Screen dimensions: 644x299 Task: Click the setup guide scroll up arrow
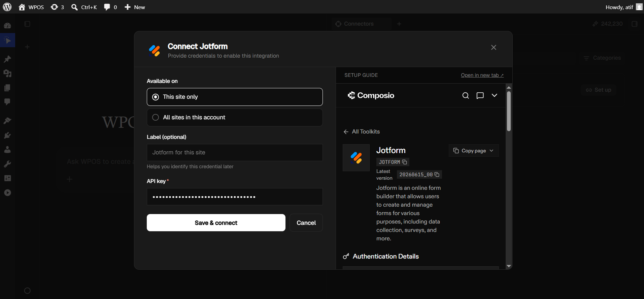click(x=509, y=87)
